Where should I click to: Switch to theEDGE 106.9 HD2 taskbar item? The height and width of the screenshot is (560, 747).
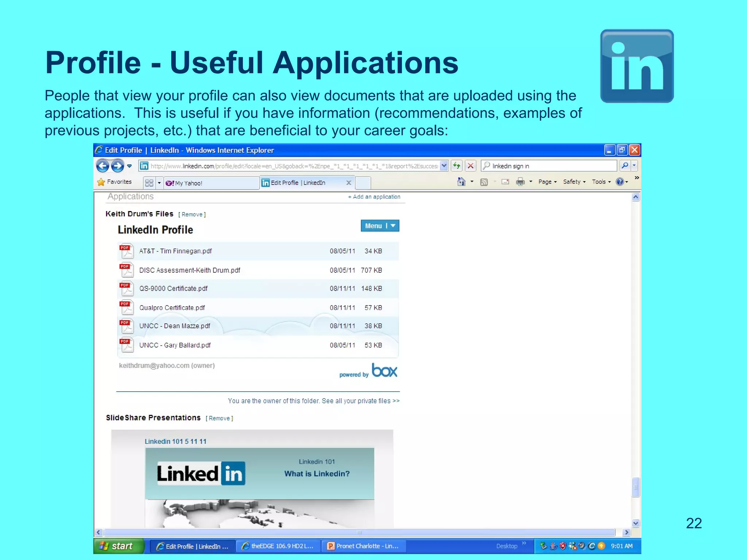(278, 546)
